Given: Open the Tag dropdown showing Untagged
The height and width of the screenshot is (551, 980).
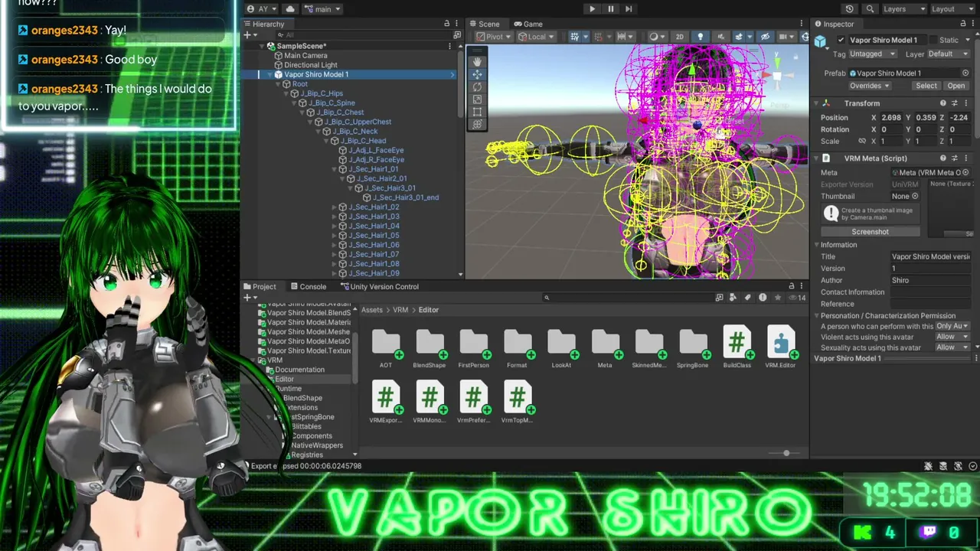Looking at the screenshot, I should click(x=873, y=54).
